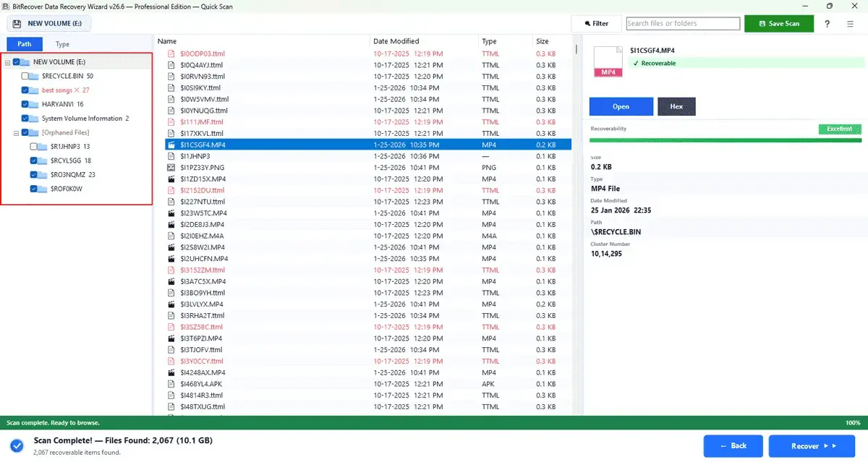
Task: Go Back to the previous step
Action: point(733,446)
